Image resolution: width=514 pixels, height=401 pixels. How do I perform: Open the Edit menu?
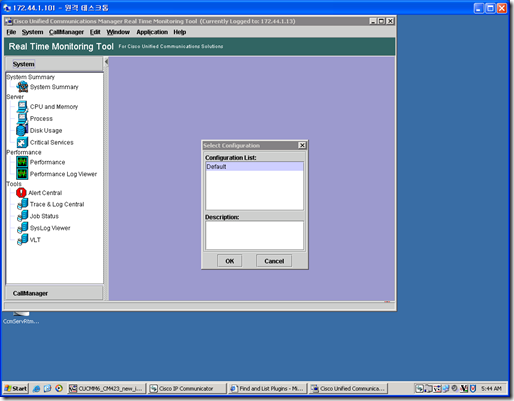click(x=95, y=32)
